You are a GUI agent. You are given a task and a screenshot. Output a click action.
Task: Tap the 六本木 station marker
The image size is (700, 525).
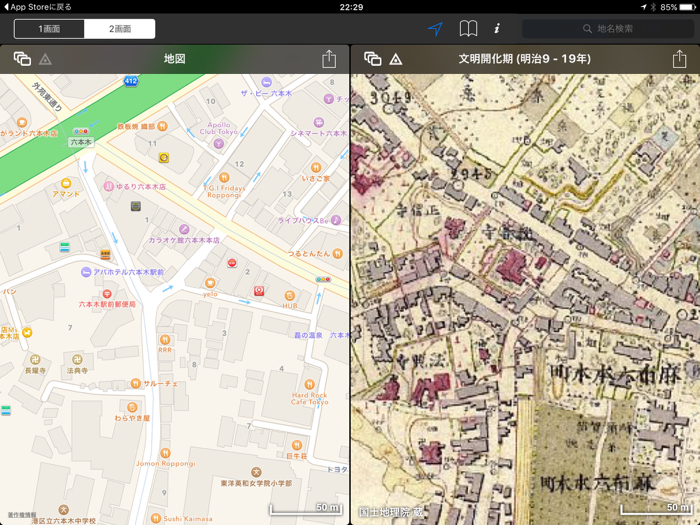click(x=81, y=132)
